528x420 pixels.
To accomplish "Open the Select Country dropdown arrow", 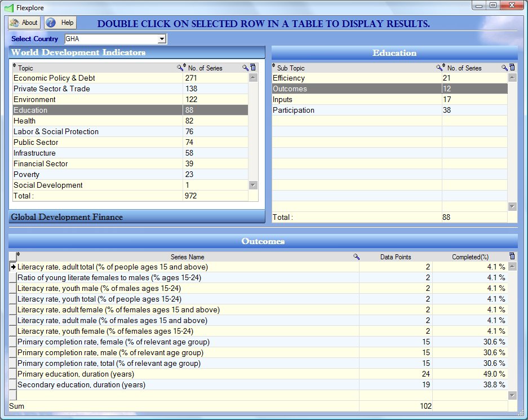I will [162, 39].
